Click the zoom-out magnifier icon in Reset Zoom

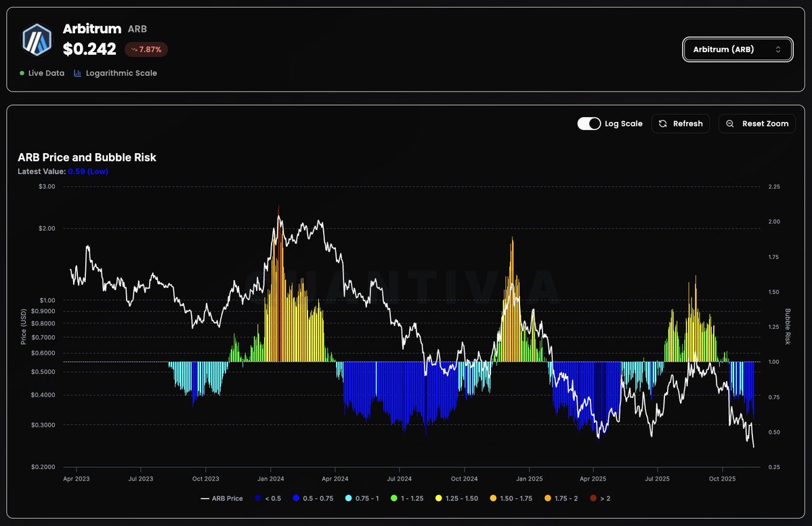click(x=729, y=123)
